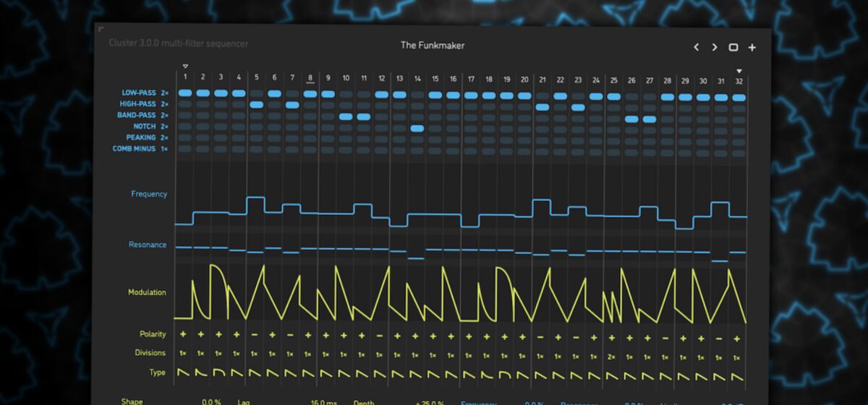The image size is (868, 405).
Task: Flip polarity minus sign for step 5
Action: 255,335
